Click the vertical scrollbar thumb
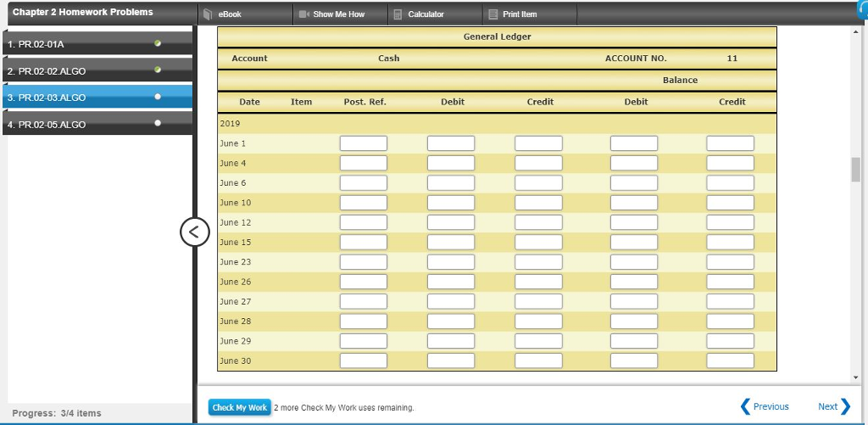The image size is (868, 425). 856,170
